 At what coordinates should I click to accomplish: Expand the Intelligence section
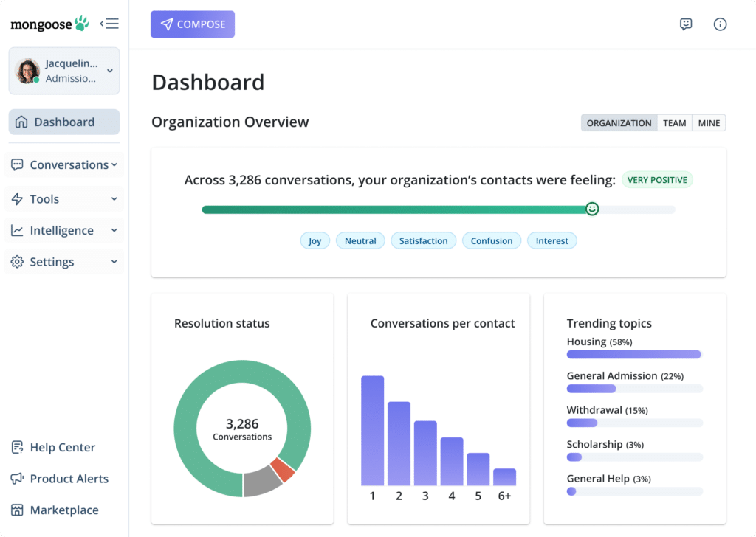(x=114, y=230)
